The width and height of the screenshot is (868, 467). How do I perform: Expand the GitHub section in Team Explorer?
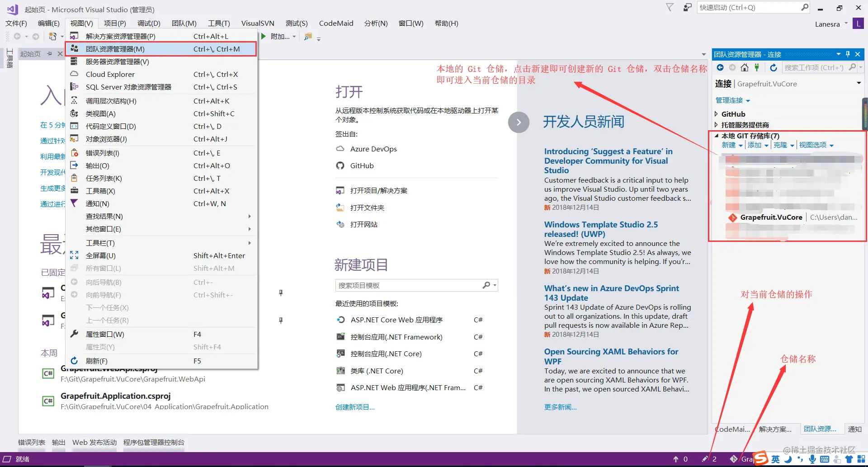[x=716, y=114]
